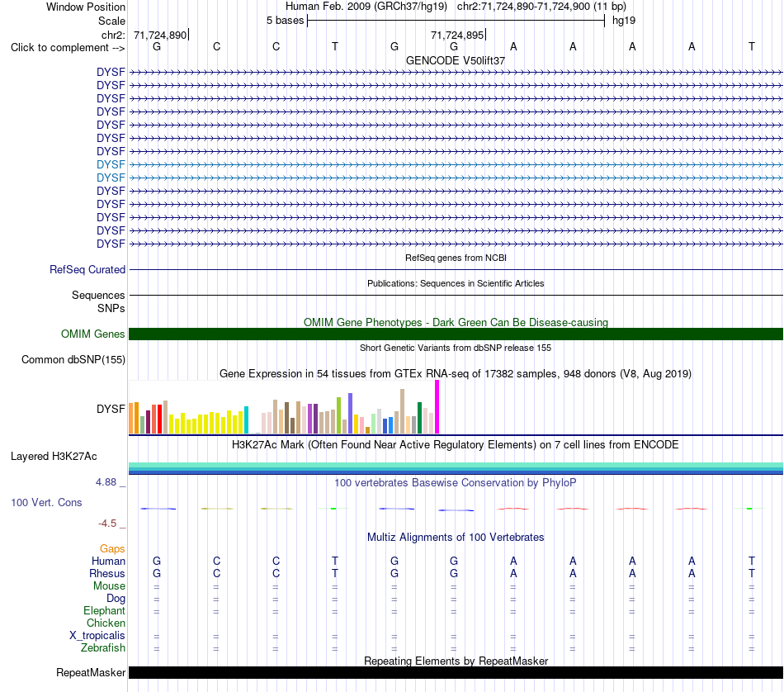Click the 100 Vert. Cons track label

click(46, 502)
